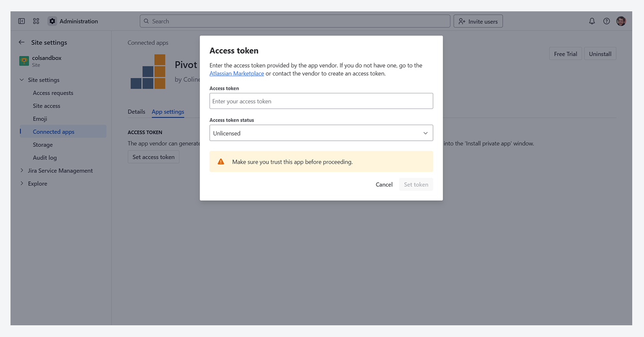644x337 pixels.
Task: Click the dropdown chevron beside Unlicensed
Action: pos(425,133)
